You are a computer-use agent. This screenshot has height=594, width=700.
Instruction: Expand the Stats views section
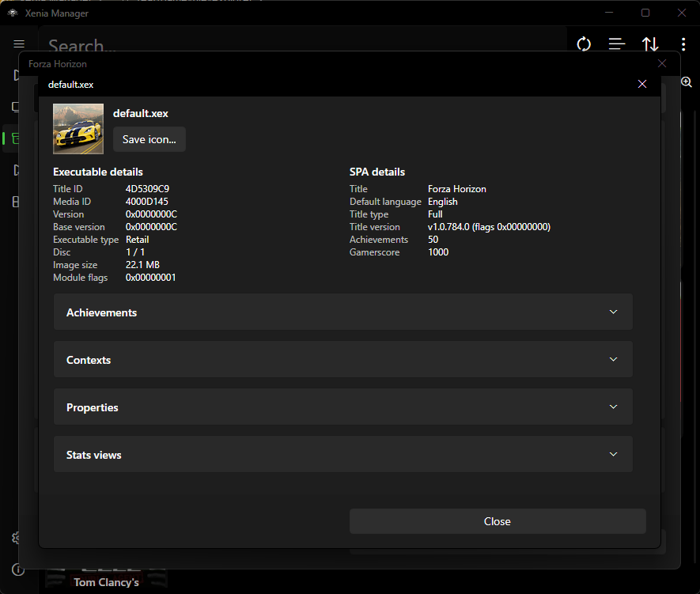click(342, 454)
